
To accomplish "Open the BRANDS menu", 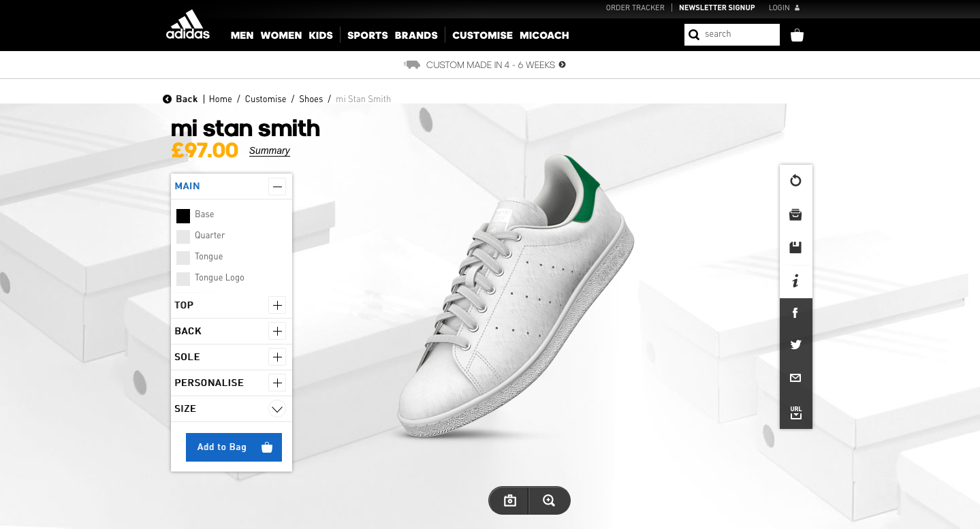I will [x=416, y=35].
